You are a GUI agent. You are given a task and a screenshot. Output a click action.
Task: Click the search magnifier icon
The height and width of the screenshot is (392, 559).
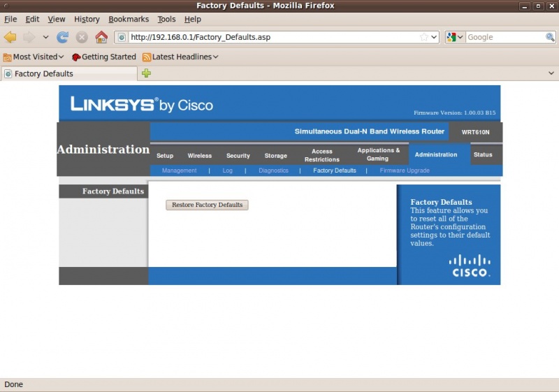tap(550, 37)
